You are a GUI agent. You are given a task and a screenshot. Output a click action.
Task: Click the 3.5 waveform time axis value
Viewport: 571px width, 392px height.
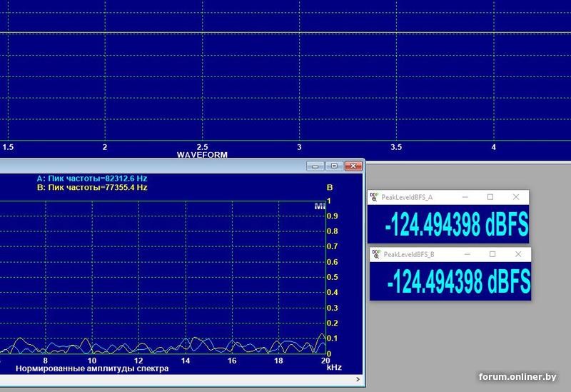(x=396, y=147)
